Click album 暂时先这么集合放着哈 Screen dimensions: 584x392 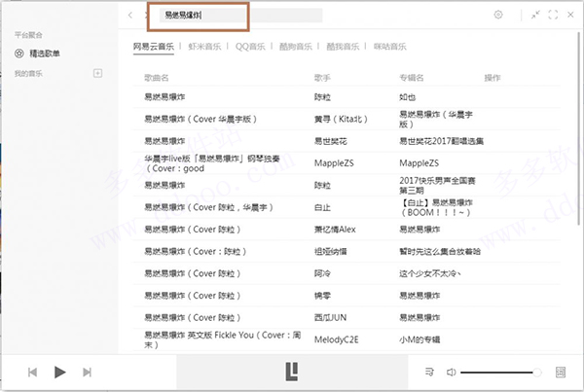[x=440, y=251]
